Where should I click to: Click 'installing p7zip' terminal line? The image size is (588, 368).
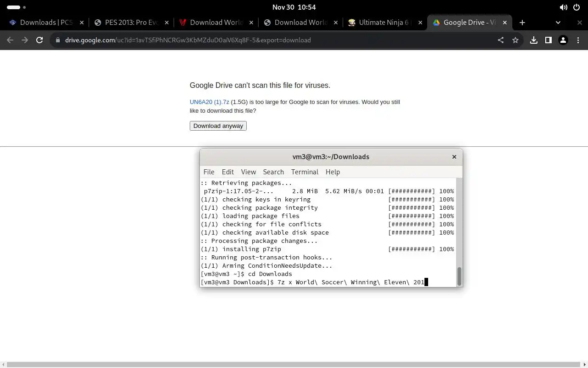pos(327,249)
